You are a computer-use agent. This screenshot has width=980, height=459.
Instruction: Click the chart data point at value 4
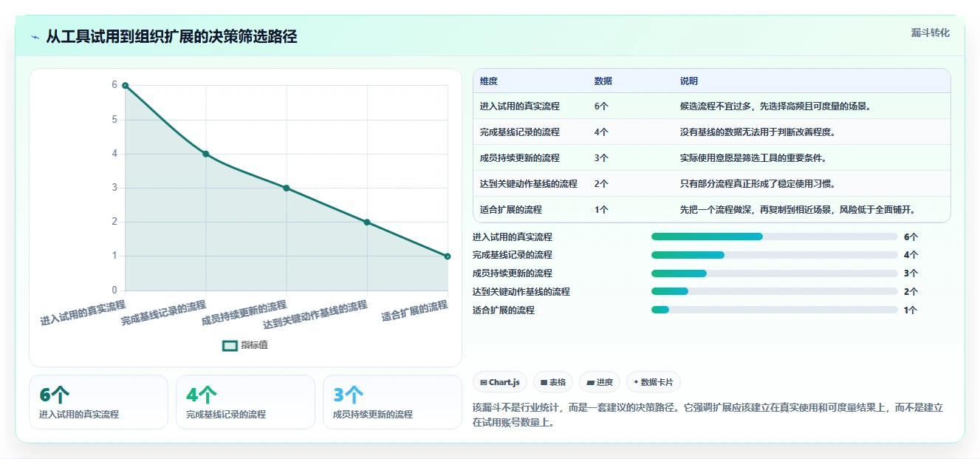coord(206,154)
